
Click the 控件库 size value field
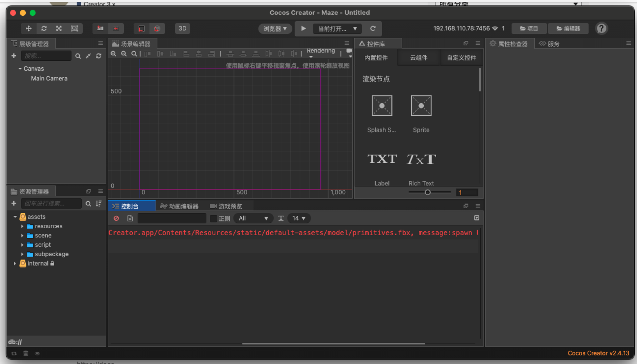[467, 192]
